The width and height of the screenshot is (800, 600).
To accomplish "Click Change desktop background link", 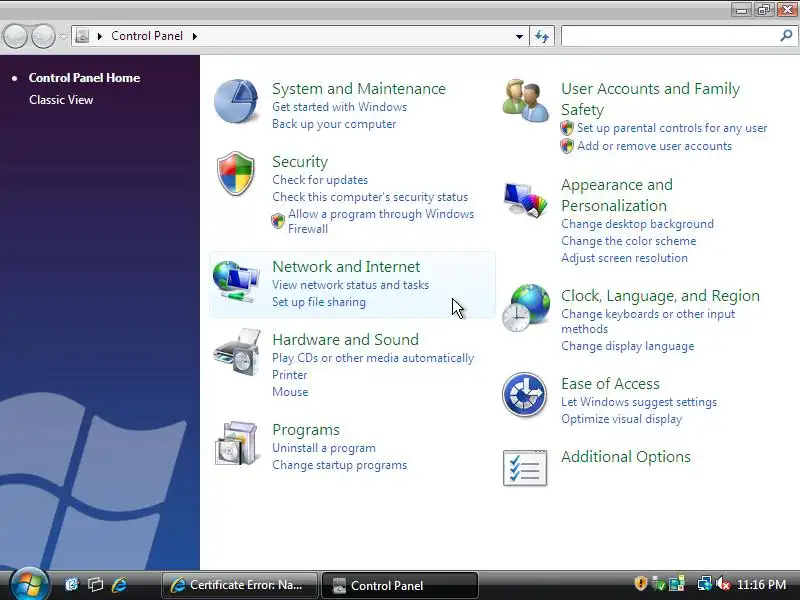I will point(637,224).
